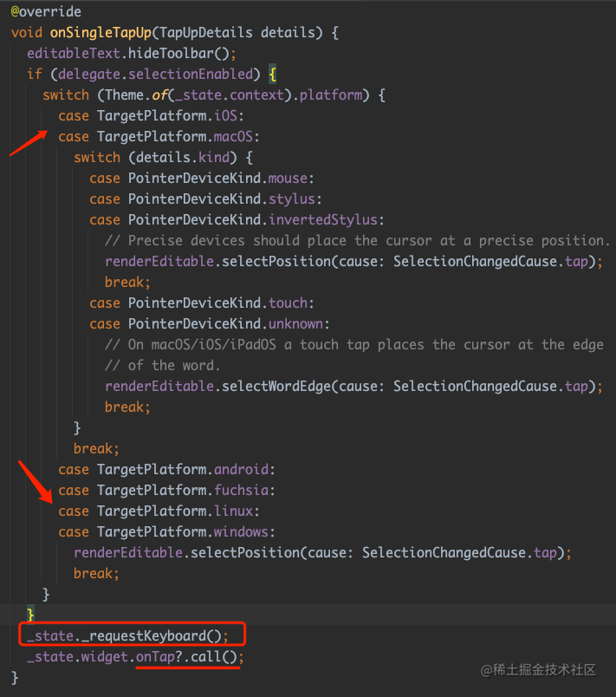Viewport: 616px width, 697px height.
Task: Click the highlighted yellow closing brace
Action: [x=30, y=616]
